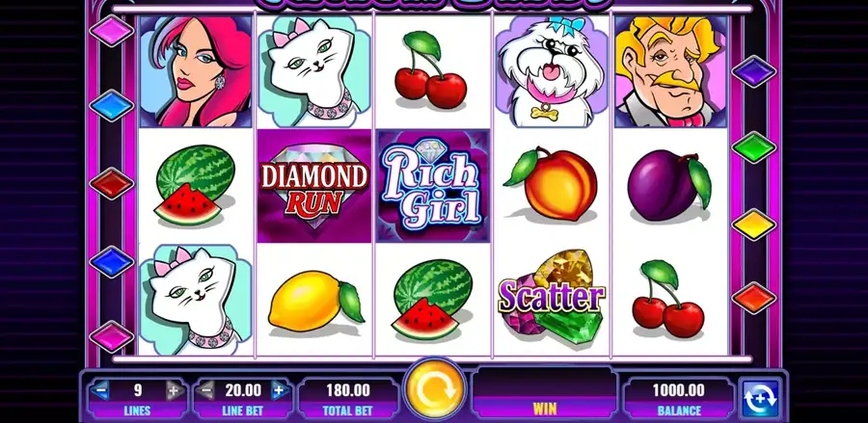868x423 pixels.
Task: Click the Rich Girl logo symbol
Action: [x=433, y=186]
